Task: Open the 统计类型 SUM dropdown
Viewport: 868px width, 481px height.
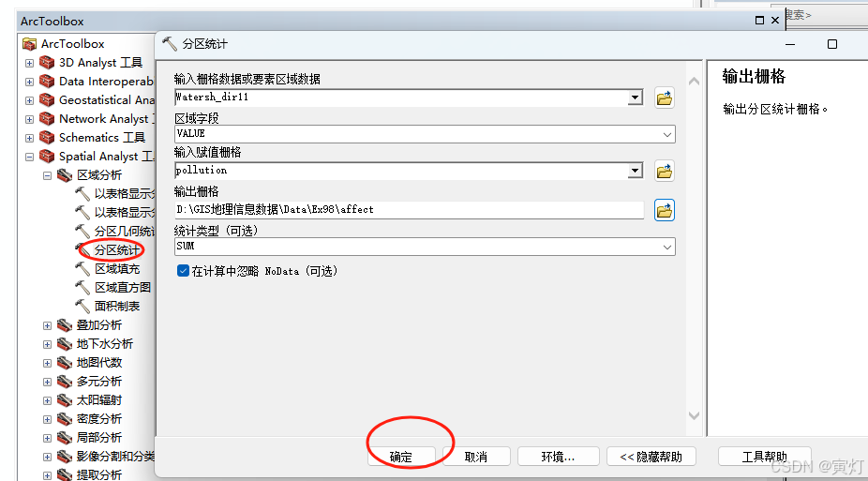Action: (667, 247)
